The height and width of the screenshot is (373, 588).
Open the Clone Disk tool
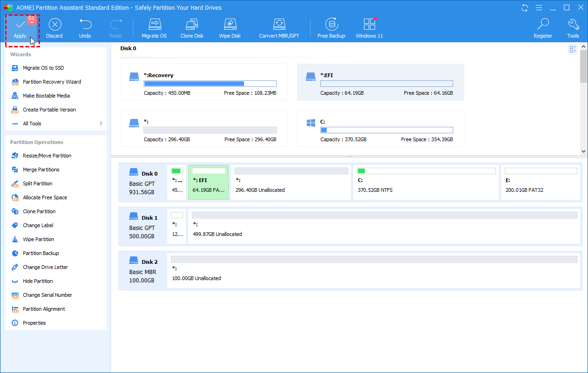pos(192,29)
